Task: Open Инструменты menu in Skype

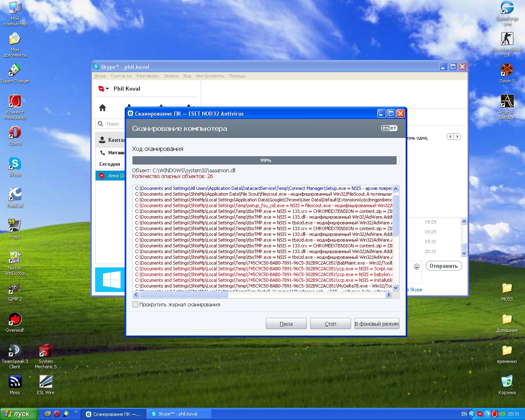Action: [210, 76]
